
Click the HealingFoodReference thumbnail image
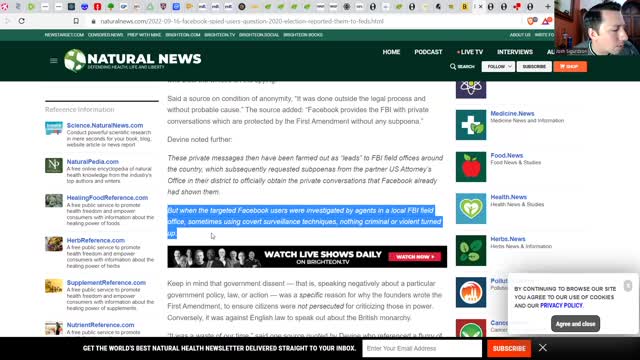pos(54,201)
